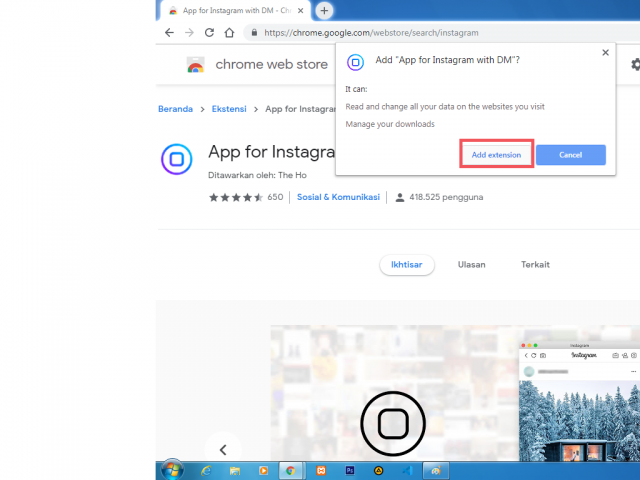Open Sosial & Komunikasi category link
640x480 pixels.
pyautogui.click(x=338, y=197)
